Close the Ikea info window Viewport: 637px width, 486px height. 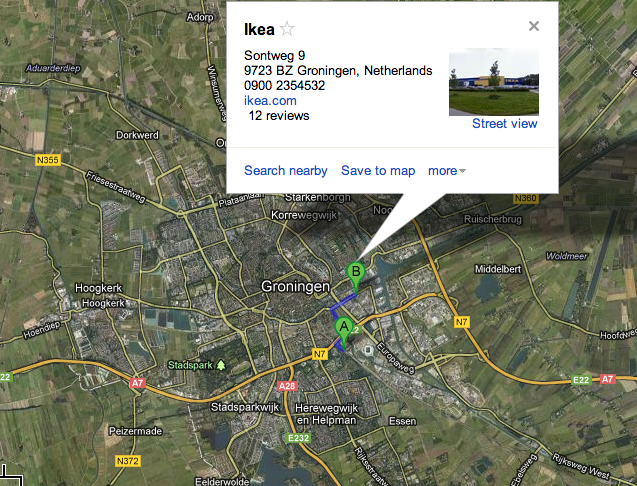pos(534,26)
